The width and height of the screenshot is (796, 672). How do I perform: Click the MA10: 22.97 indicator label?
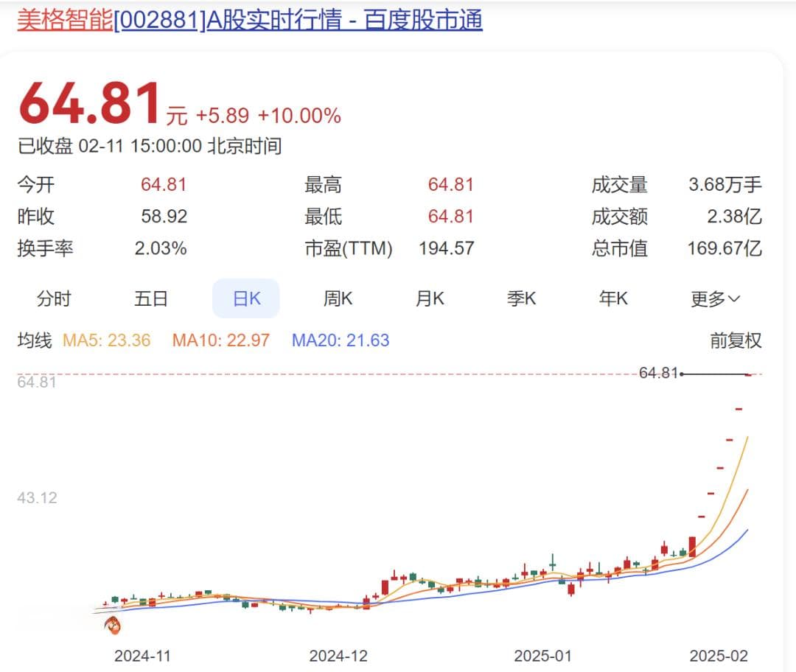(x=221, y=340)
